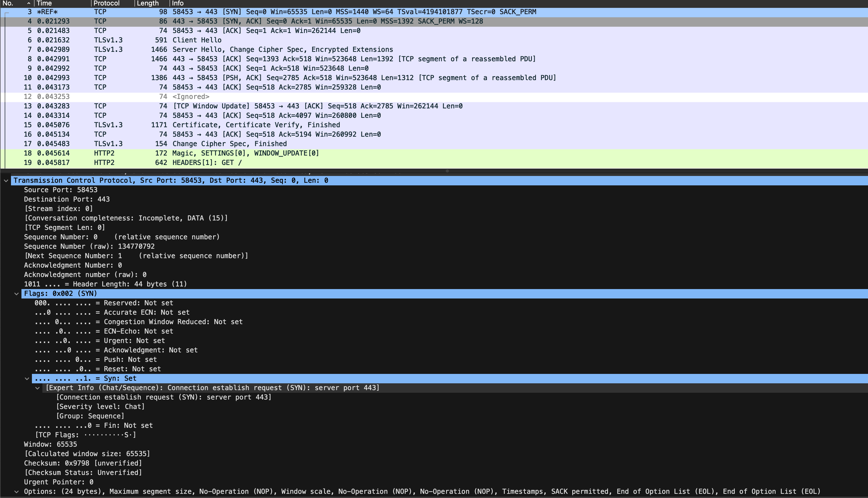Viewport: 868px width, 498px height.
Task: Click the Info column header
Action: pos(519,3)
